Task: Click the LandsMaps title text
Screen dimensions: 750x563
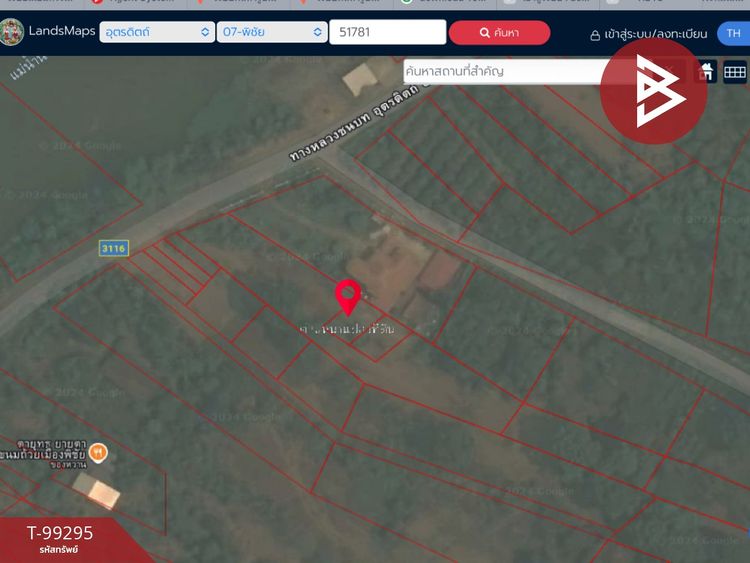Action: [x=62, y=31]
